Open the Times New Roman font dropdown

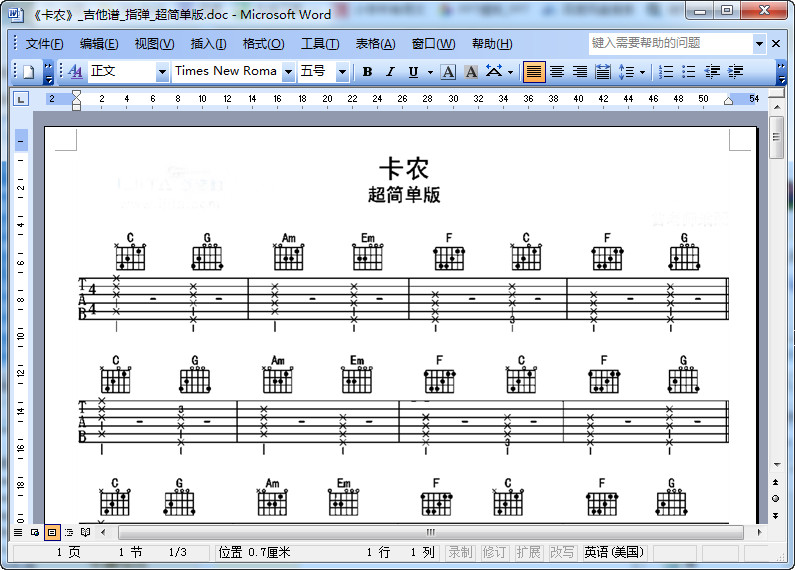pyautogui.click(x=288, y=72)
